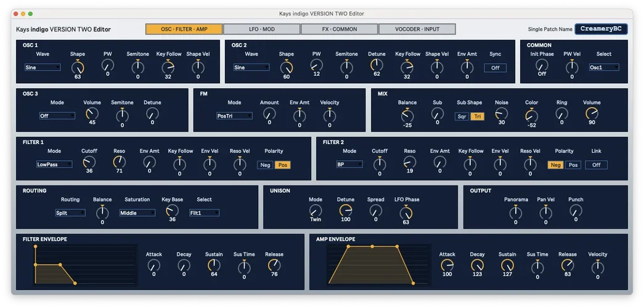Click the FM Velocity knob
Viewport: 644px width, 308px height.
(329, 115)
